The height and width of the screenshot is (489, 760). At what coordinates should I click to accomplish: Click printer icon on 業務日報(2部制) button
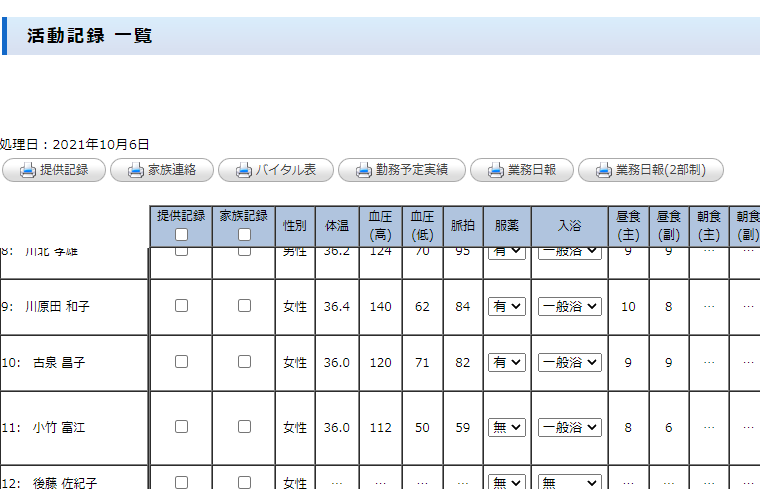603,170
